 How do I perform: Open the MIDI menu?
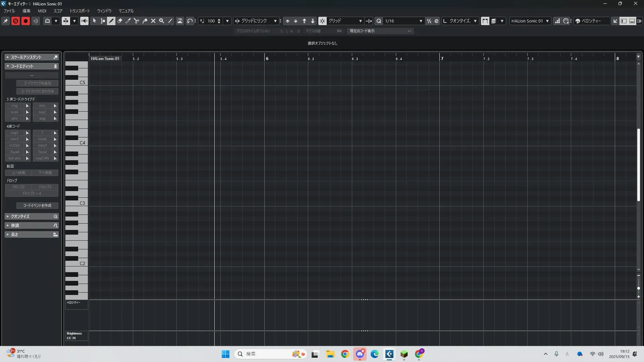[x=42, y=11]
